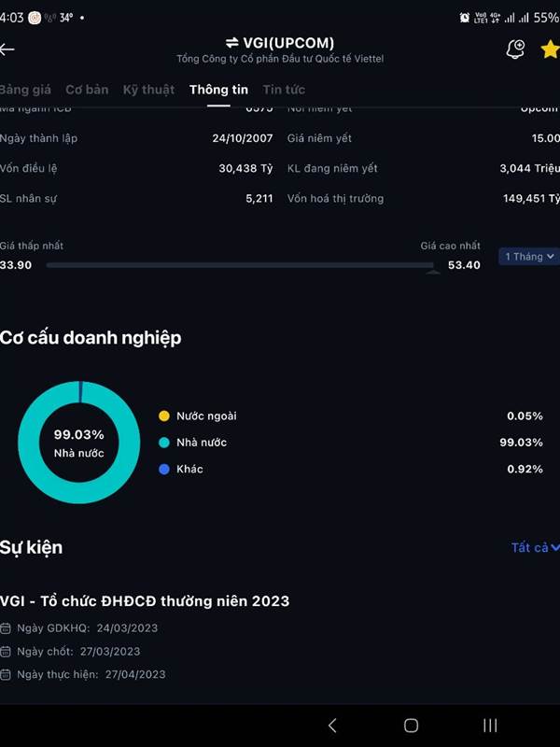Select the teal Nhà nước legend dot
The width and height of the screenshot is (560, 747).
pyautogui.click(x=164, y=443)
